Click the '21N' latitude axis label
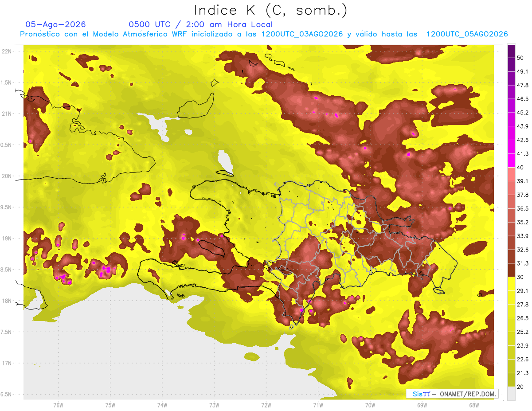 coord(7,114)
